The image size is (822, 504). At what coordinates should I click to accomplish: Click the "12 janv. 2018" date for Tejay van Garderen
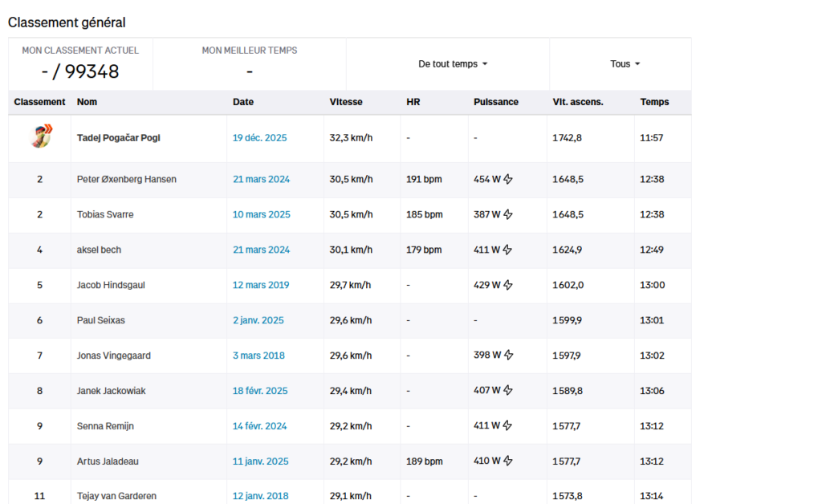click(x=260, y=496)
